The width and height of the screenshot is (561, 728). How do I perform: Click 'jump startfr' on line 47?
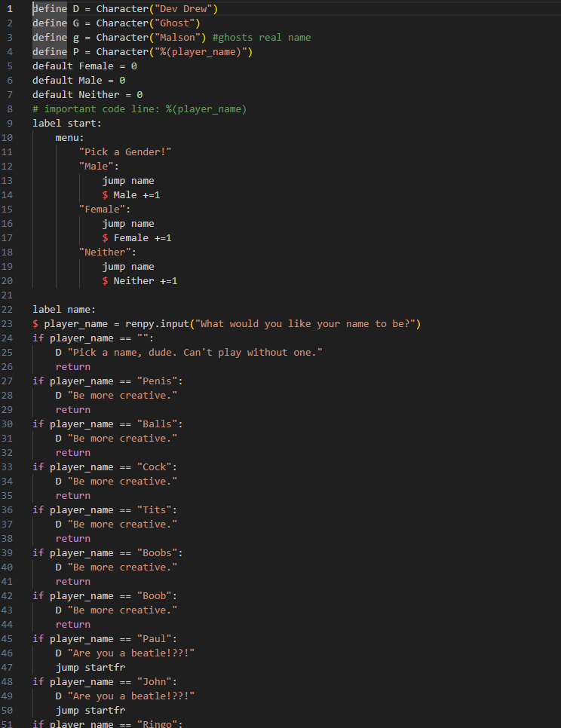90,668
